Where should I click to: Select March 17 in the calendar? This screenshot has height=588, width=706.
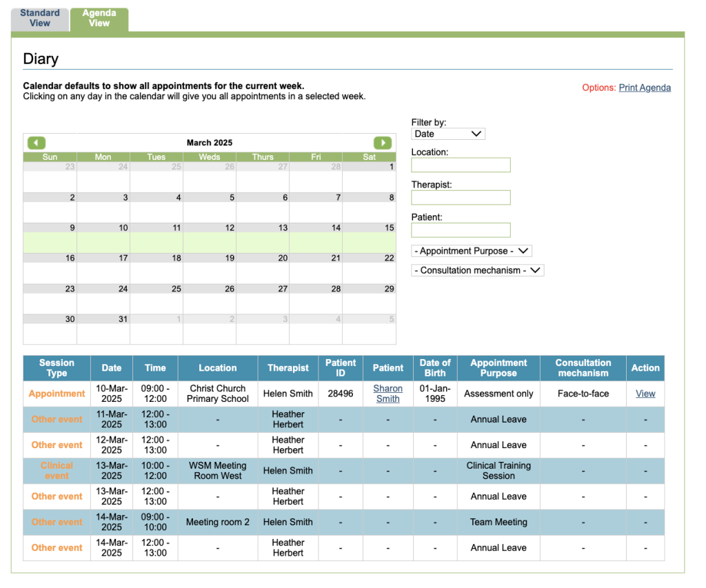pyautogui.click(x=103, y=267)
